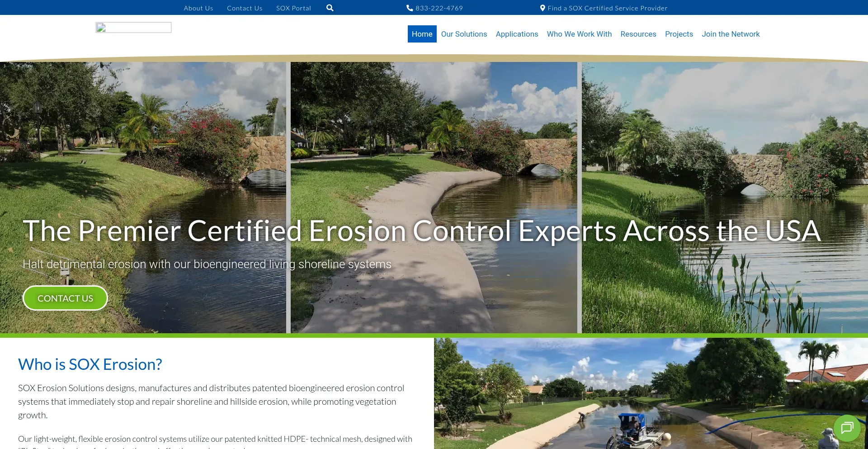
Task: Open the chat bubble widget
Action: [x=847, y=428]
